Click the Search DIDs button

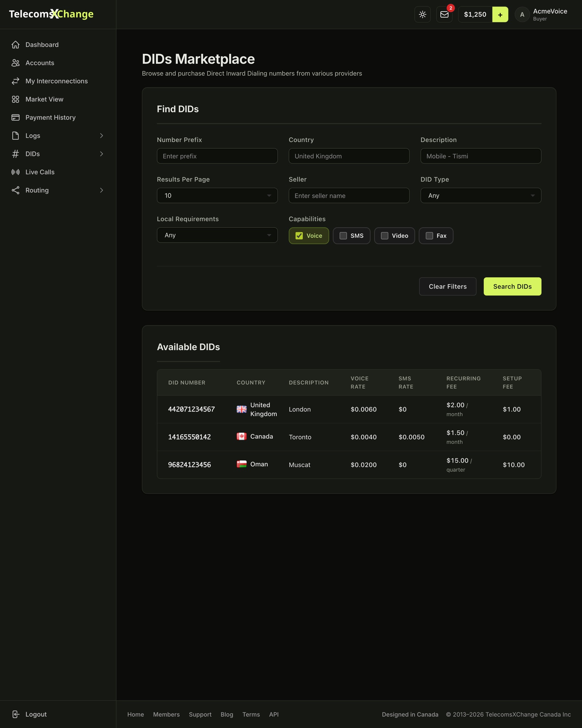(512, 286)
